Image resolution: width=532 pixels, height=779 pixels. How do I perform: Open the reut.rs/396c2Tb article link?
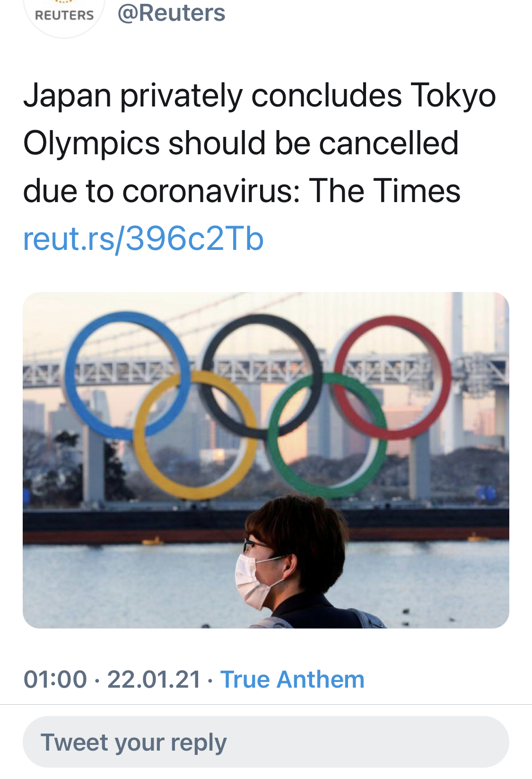(x=143, y=239)
